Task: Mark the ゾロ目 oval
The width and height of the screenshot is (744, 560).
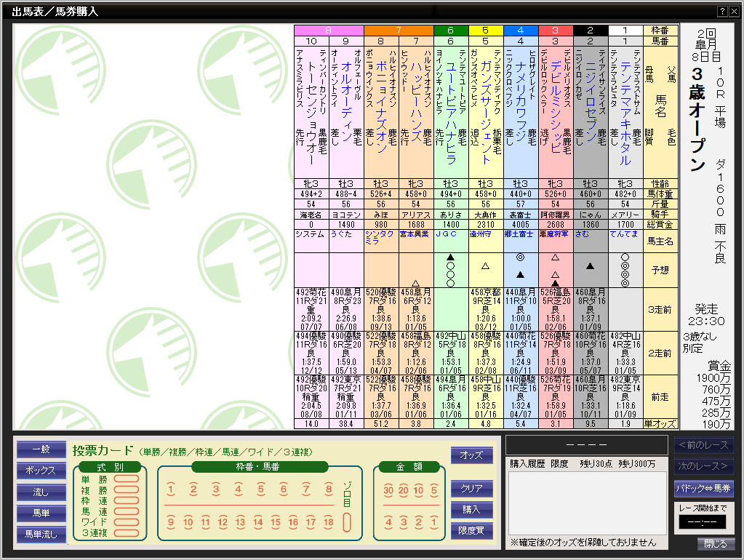Action: coord(347,522)
